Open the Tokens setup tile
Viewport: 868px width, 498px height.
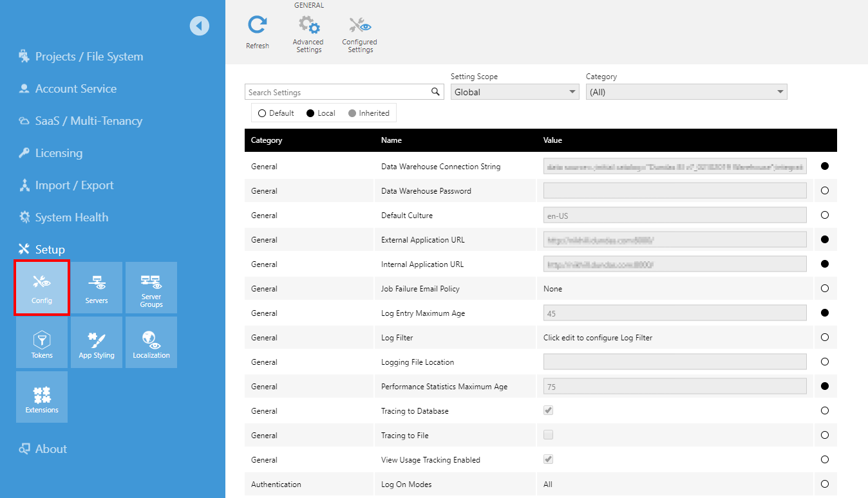click(x=42, y=342)
